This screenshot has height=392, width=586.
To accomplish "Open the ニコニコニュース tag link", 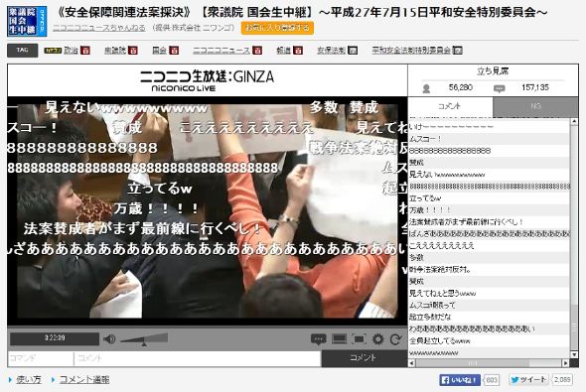I will click(x=221, y=50).
